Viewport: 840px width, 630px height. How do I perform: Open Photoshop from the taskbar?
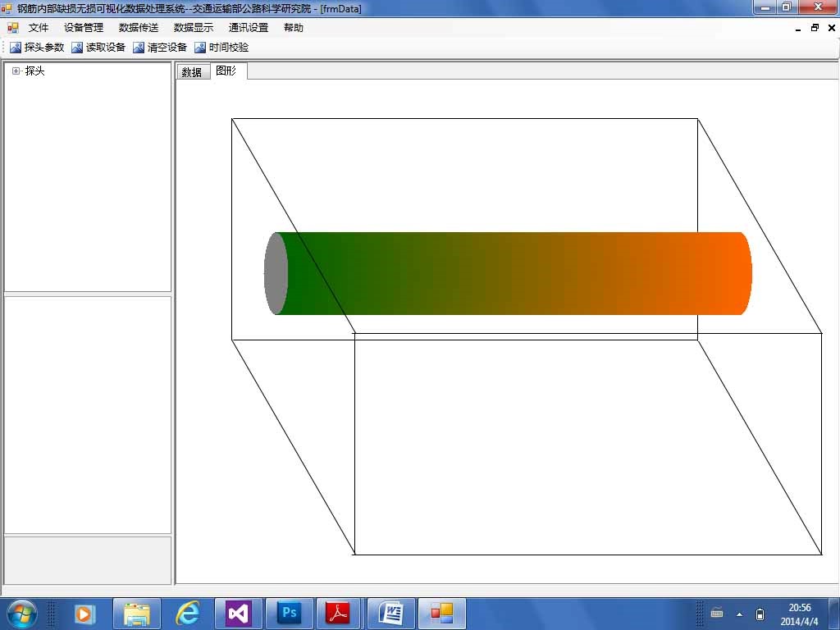pyautogui.click(x=289, y=613)
